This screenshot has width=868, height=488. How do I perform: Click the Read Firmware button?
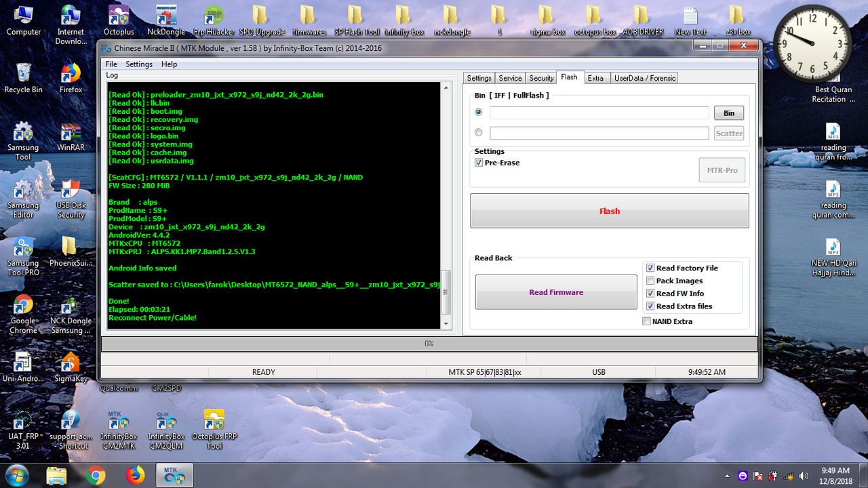pos(556,292)
